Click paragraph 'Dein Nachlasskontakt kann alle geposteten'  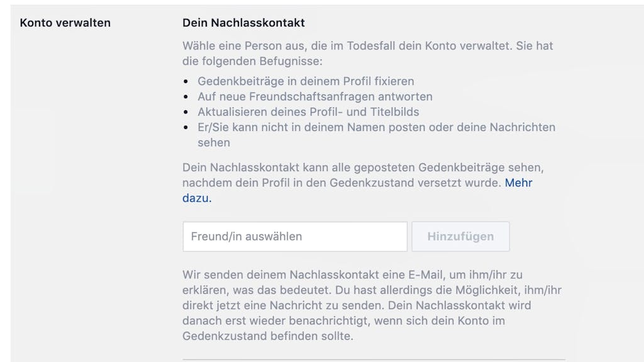[x=363, y=183]
